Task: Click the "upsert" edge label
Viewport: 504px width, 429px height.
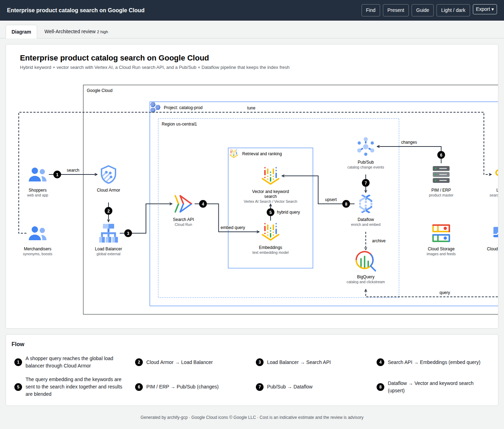Action: (331, 200)
